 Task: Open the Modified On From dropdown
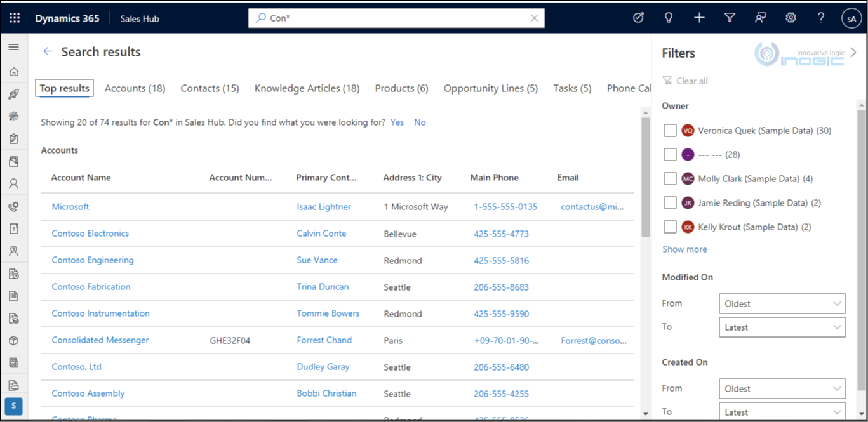tap(782, 303)
